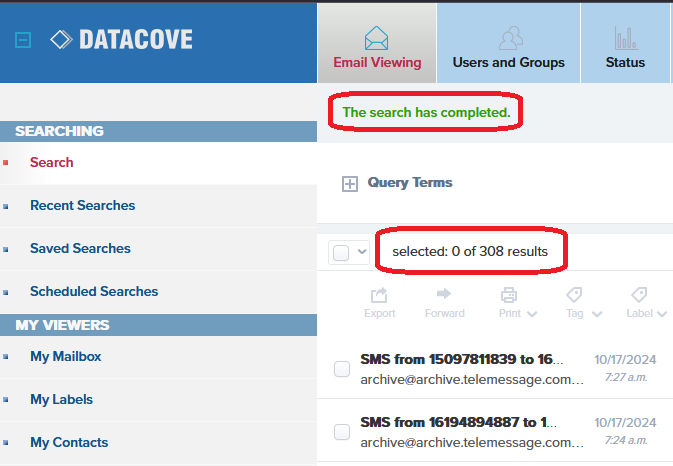Expand the Query Terms section
This screenshot has width=673, height=466.
point(350,184)
